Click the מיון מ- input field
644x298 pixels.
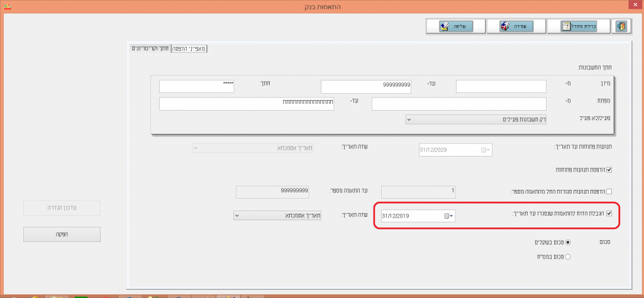click(501, 87)
